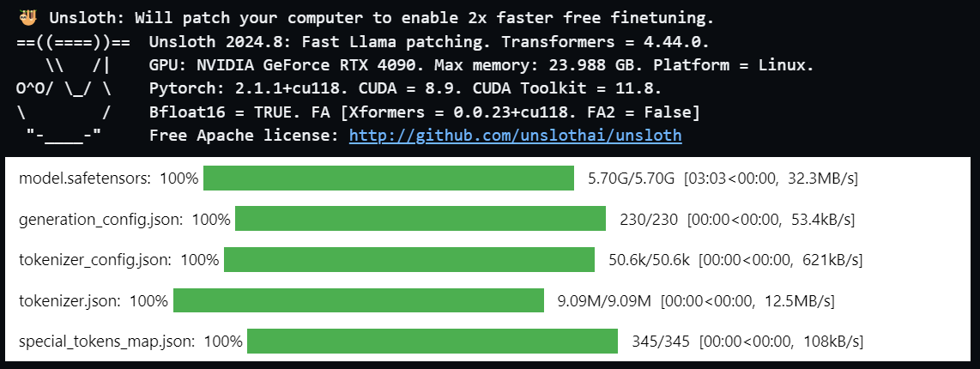
Task: Click the special_tokens_map.json progress bar
Action: (x=433, y=341)
